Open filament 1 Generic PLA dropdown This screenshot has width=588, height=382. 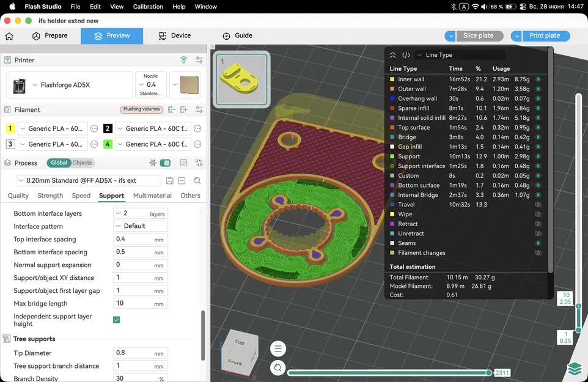click(53, 128)
